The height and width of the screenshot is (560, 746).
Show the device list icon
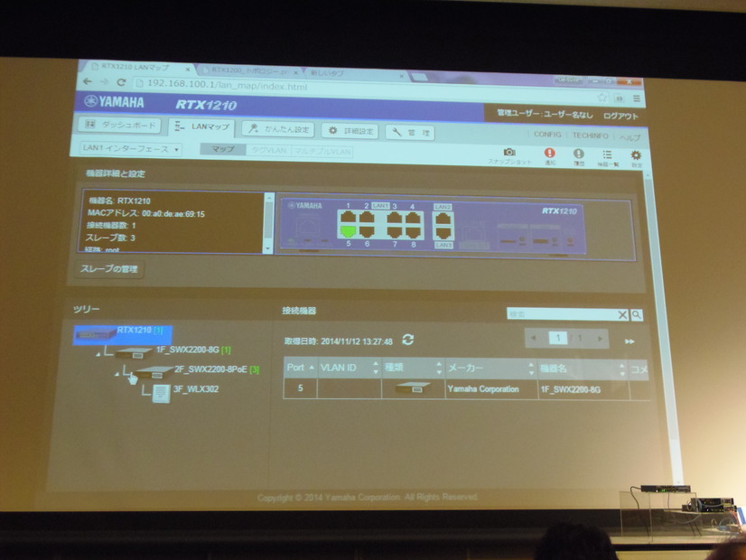pos(607,154)
